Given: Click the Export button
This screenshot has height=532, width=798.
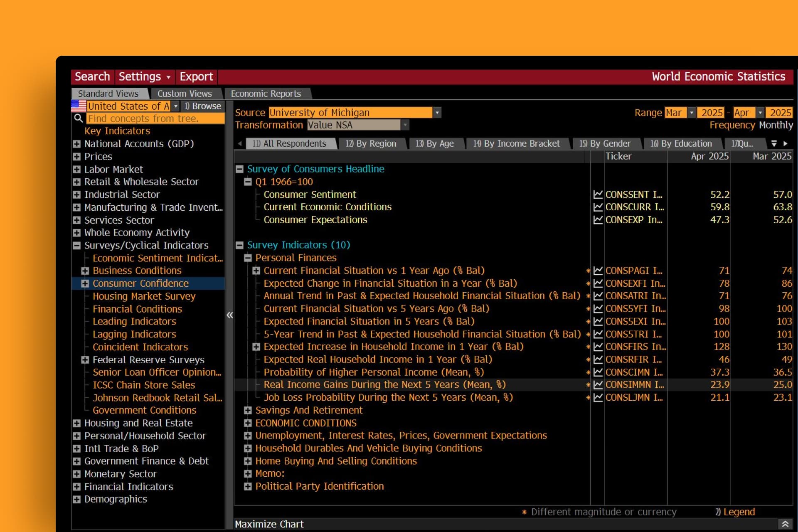Looking at the screenshot, I should (x=196, y=77).
